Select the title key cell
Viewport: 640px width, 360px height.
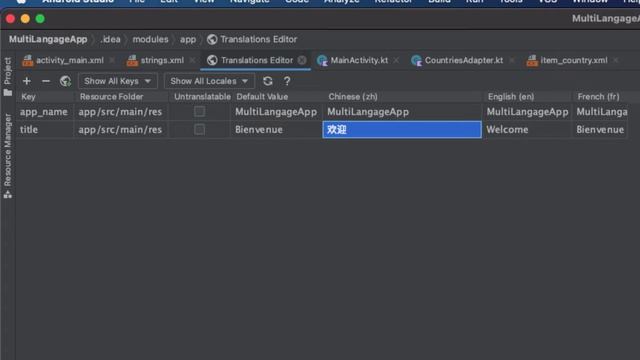coord(45,130)
